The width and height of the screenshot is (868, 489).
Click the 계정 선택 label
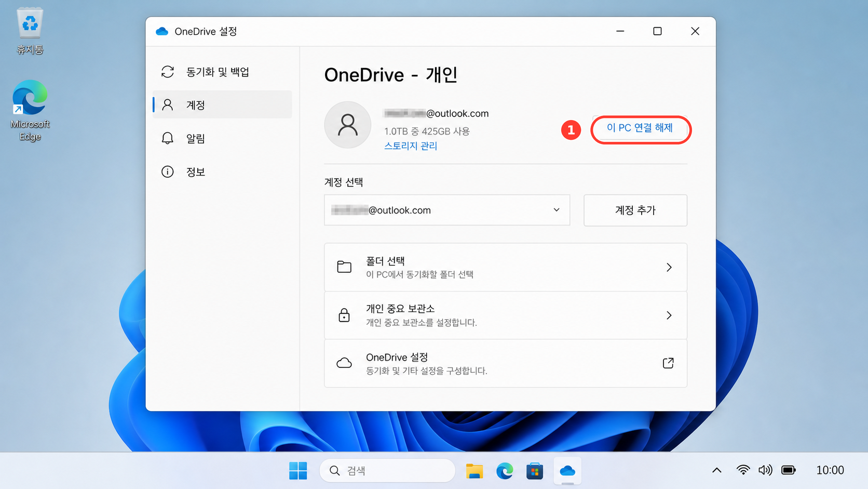click(x=344, y=182)
